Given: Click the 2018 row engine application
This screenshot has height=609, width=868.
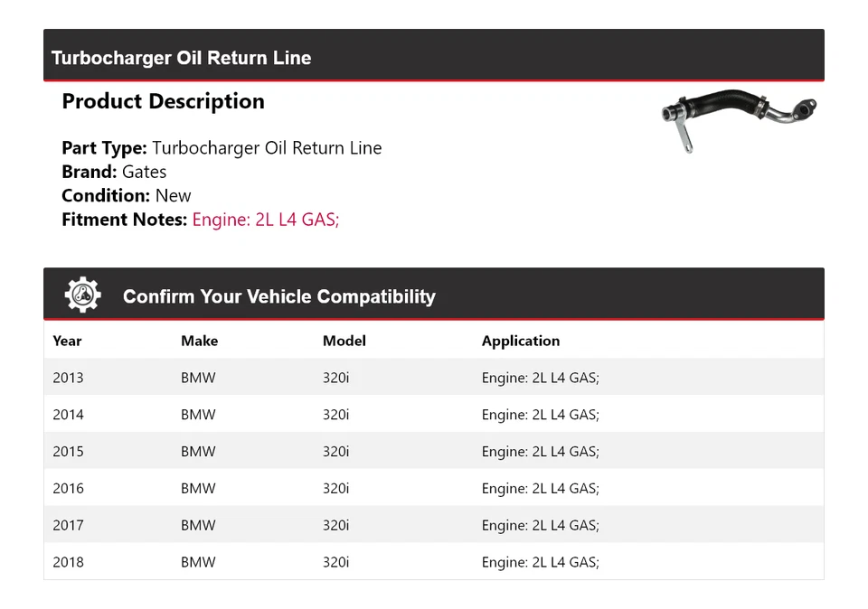Looking at the screenshot, I should pos(540,562).
